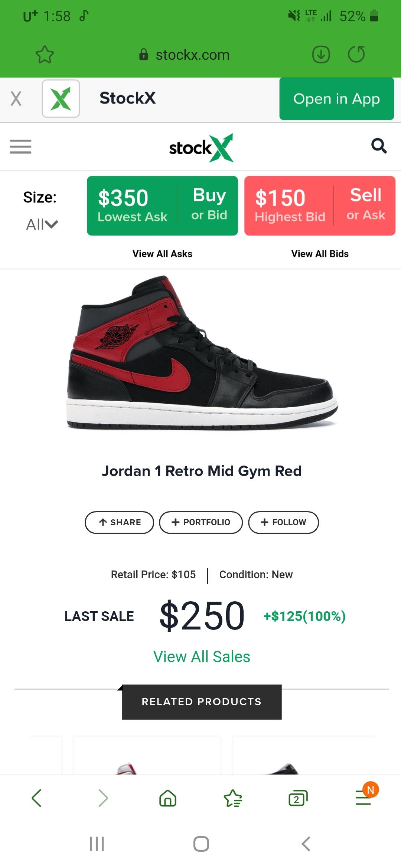The width and height of the screenshot is (401, 868).
Task: Open search with the magnifier icon
Action: tap(379, 146)
